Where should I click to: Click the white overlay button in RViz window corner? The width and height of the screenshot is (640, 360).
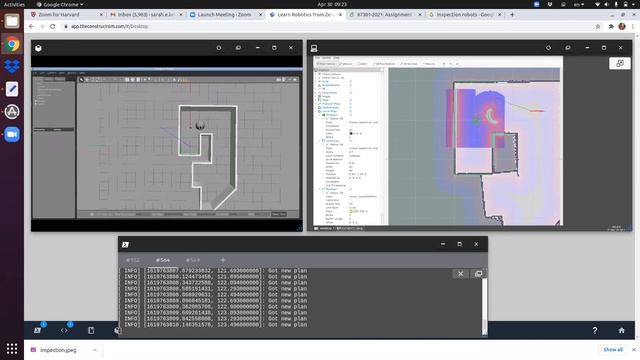[620, 63]
